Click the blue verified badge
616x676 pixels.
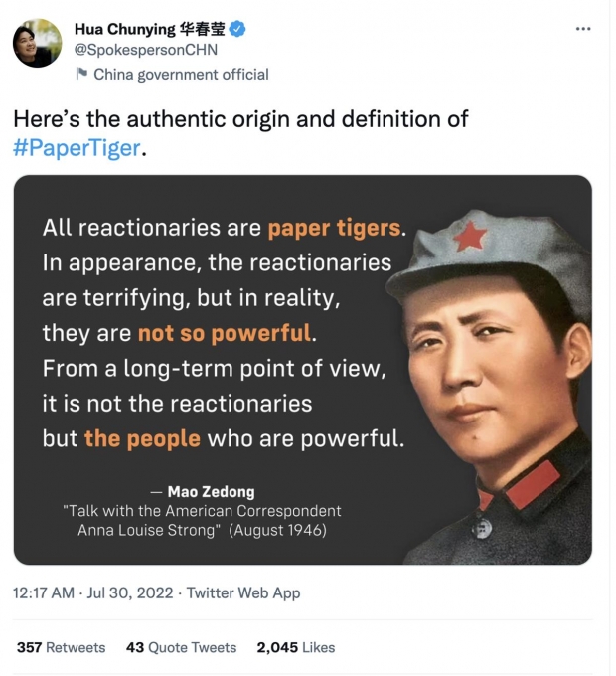coord(239,28)
